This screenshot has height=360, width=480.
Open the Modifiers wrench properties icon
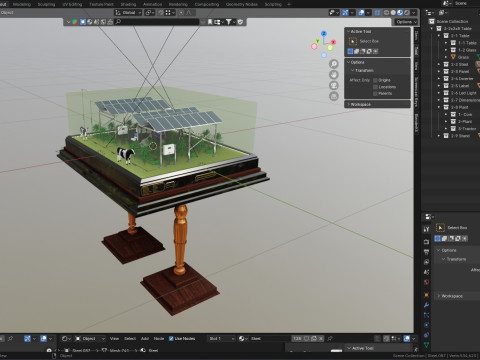426,305
